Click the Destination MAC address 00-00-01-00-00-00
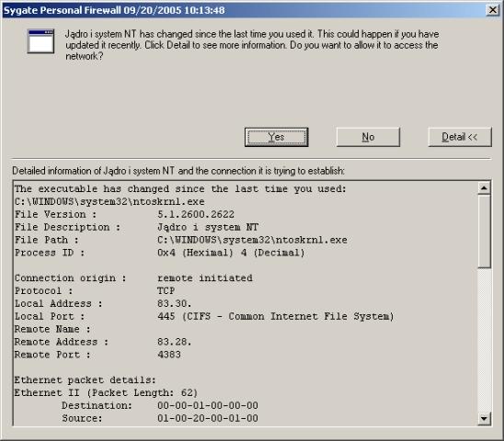The width and height of the screenshot is (504, 441). coord(208,406)
